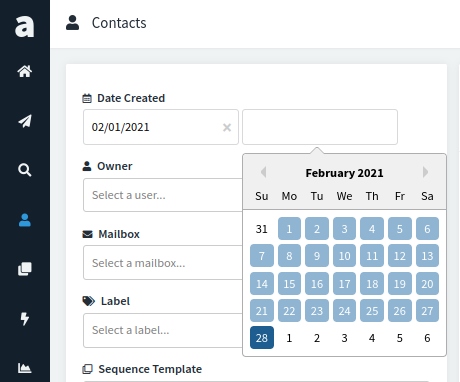Click the February 2021 month title

click(344, 173)
